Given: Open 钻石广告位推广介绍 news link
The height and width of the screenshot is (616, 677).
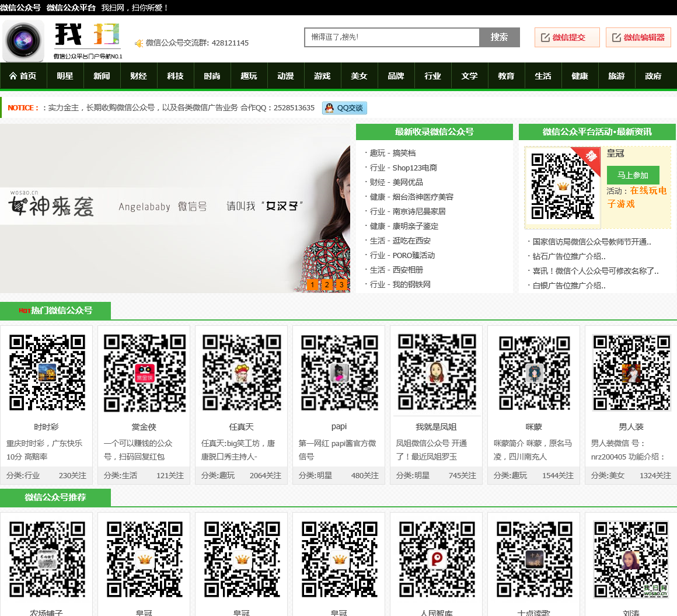Looking at the screenshot, I should point(568,256).
